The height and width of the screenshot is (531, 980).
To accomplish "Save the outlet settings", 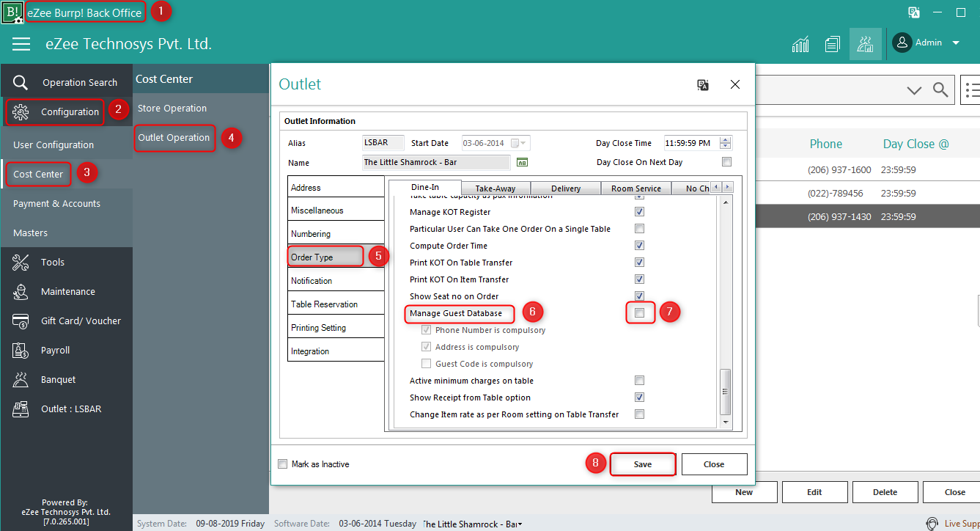I will (643, 464).
